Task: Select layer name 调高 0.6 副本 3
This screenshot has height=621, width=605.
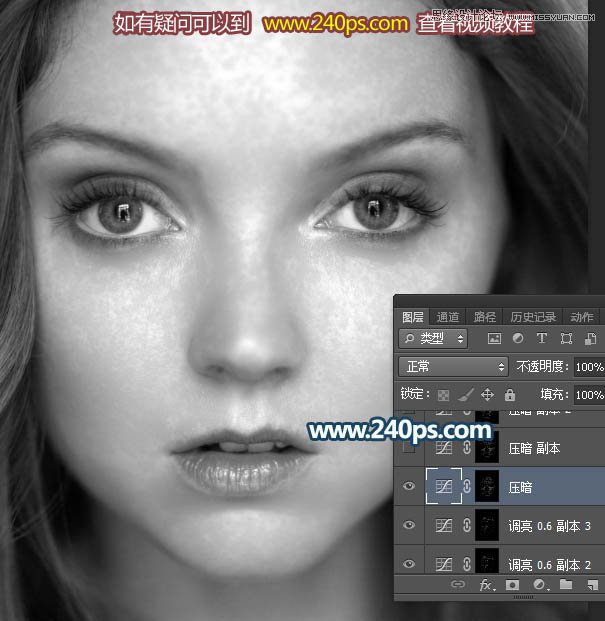Action: pos(550,526)
